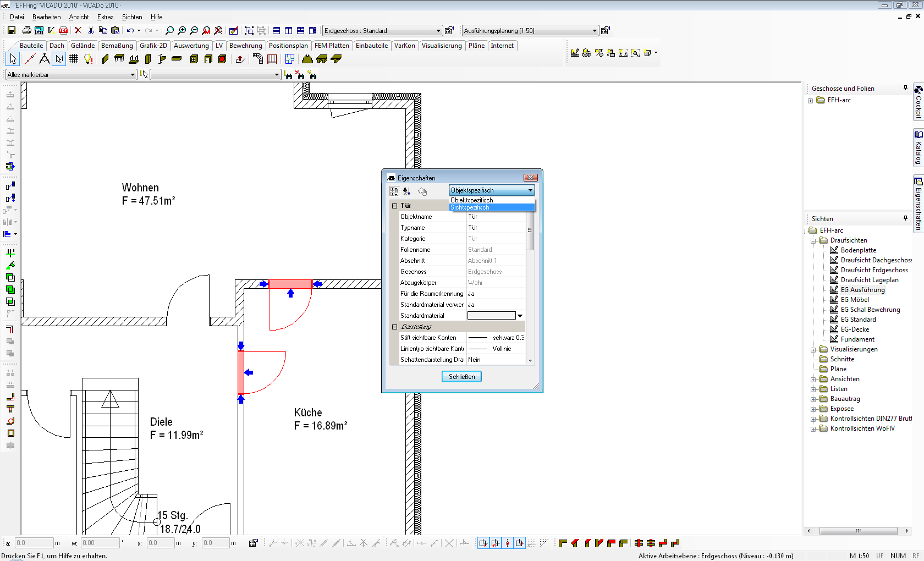Click new plan view icon in right toolbar

pyautogui.click(x=575, y=53)
